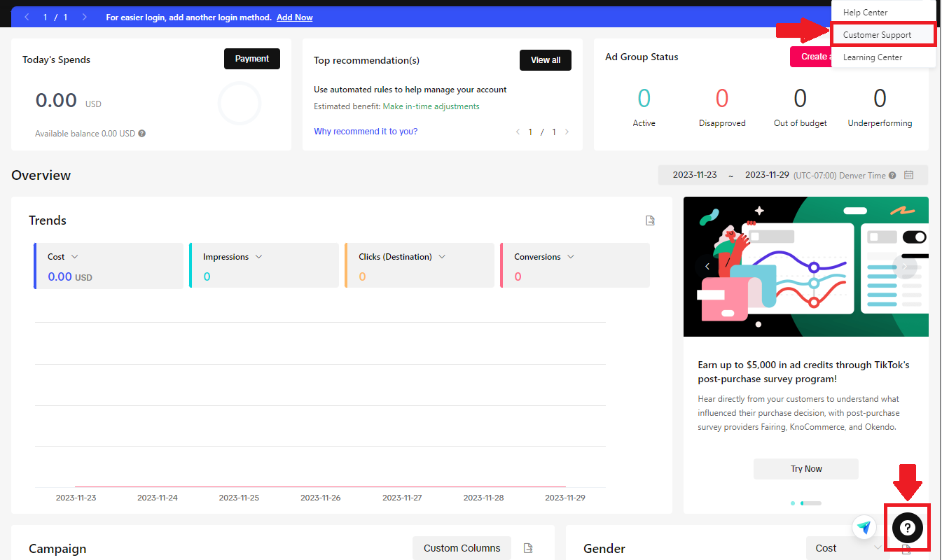The image size is (942, 560).
Task: Go to previous banner carousel slide
Action: (707, 266)
